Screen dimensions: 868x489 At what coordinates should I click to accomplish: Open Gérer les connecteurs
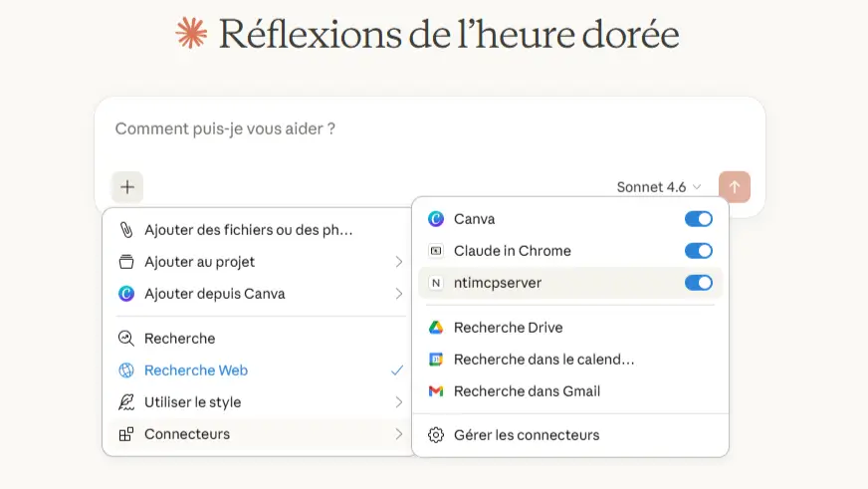(527, 435)
